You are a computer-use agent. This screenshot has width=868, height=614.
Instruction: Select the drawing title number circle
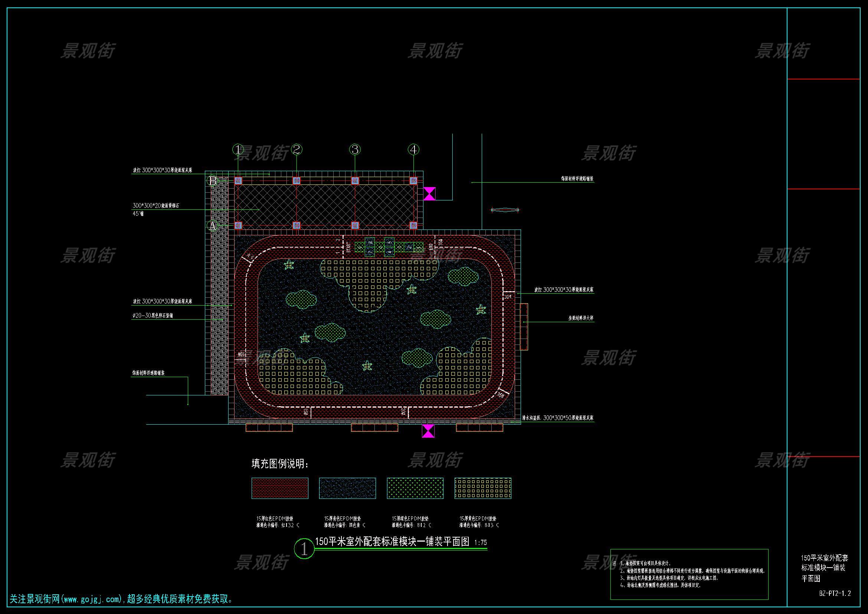(x=304, y=549)
